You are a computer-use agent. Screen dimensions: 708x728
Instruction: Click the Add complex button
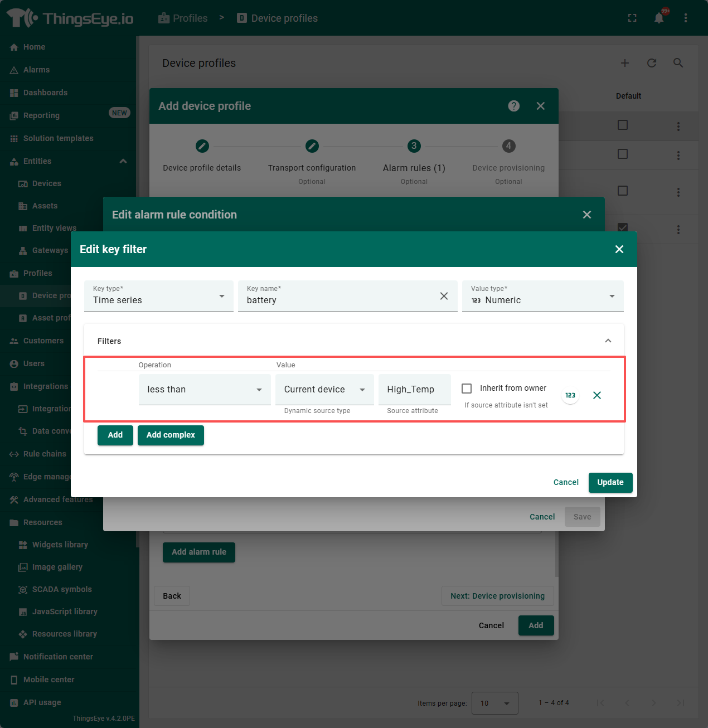[171, 435]
